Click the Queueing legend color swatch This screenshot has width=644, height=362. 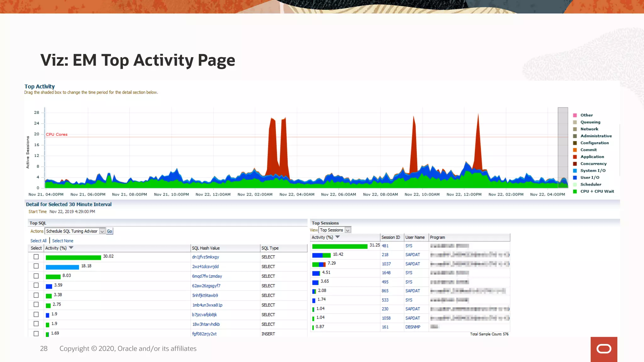(x=575, y=122)
